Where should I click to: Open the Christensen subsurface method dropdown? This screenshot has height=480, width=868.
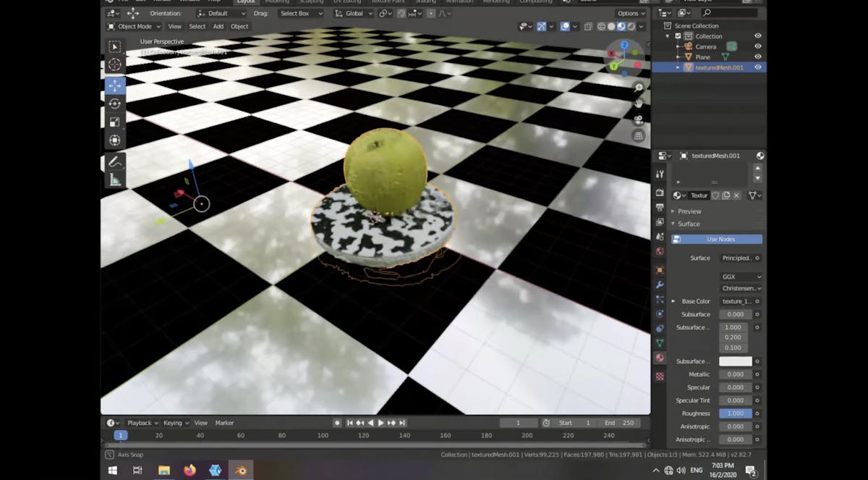(741, 288)
